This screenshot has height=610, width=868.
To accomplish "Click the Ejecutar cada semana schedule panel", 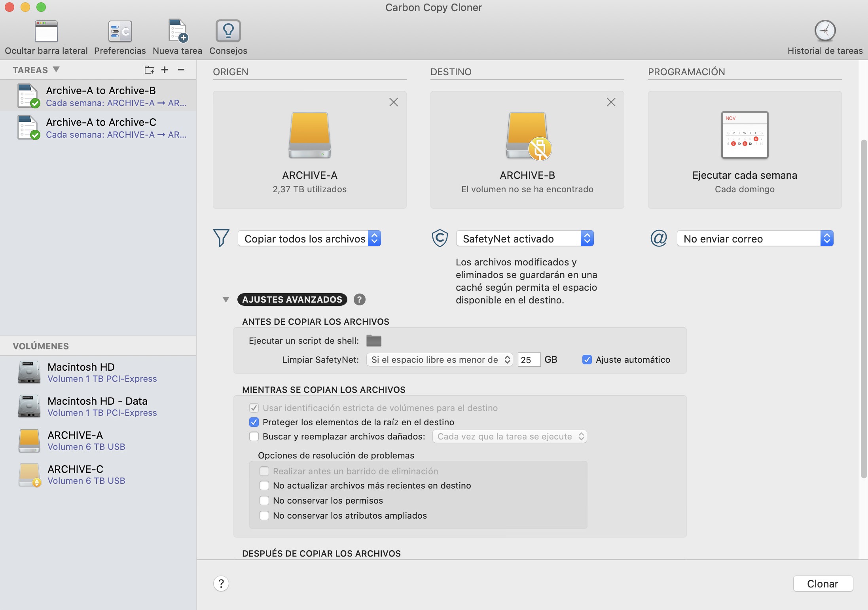I will (x=745, y=150).
